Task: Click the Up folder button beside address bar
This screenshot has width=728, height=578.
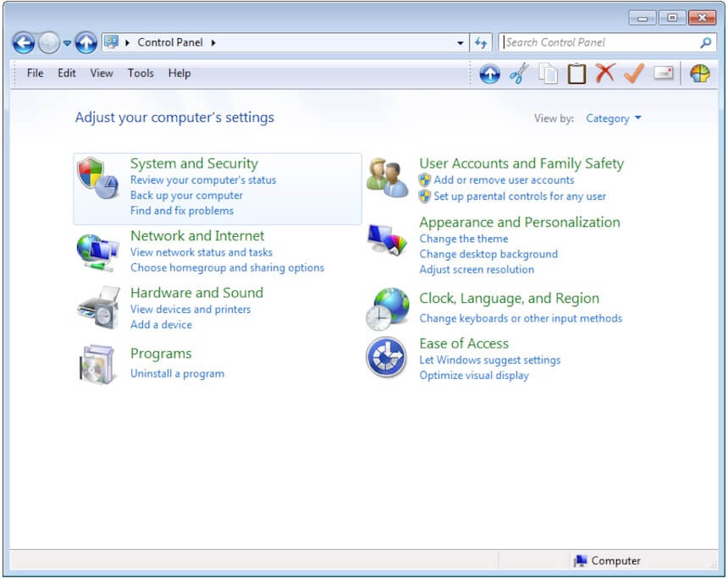Action: click(x=85, y=43)
